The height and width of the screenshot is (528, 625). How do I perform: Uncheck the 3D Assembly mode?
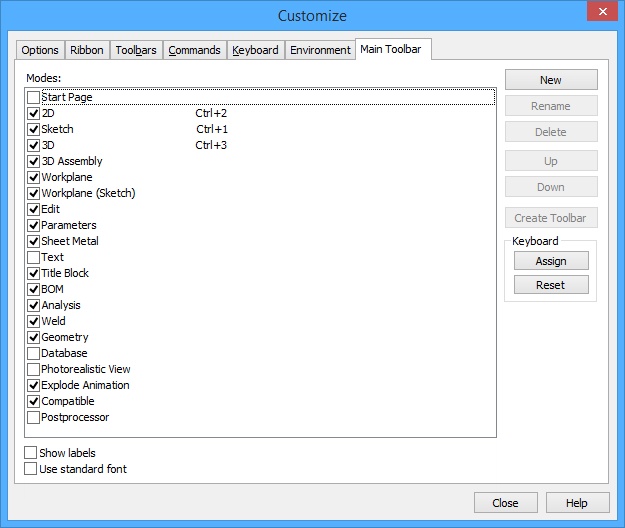pyautogui.click(x=34, y=161)
